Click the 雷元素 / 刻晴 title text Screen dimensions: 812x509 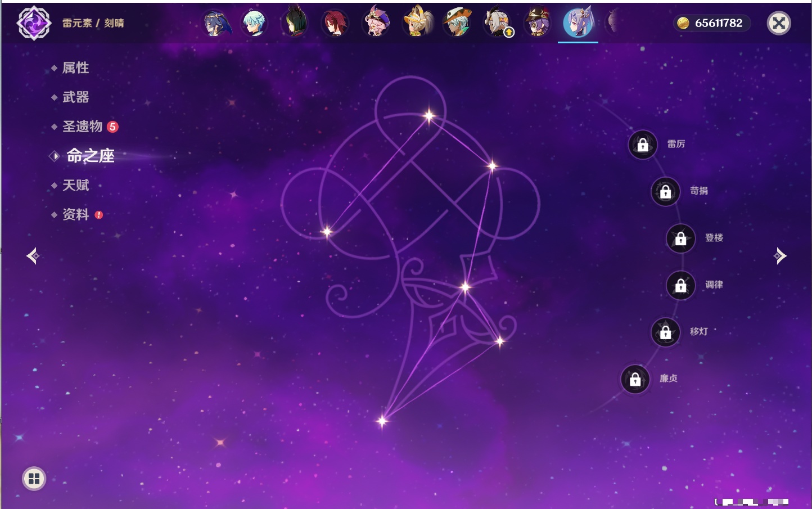(93, 23)
